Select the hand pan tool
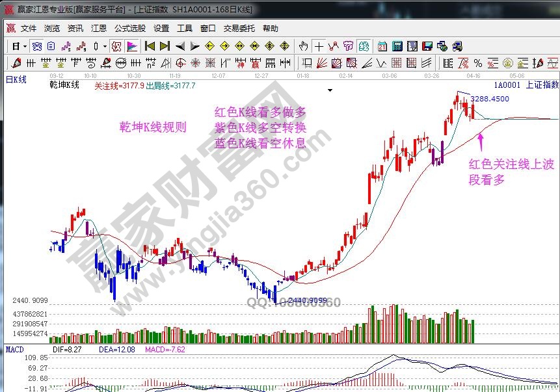 pos(303,46)
